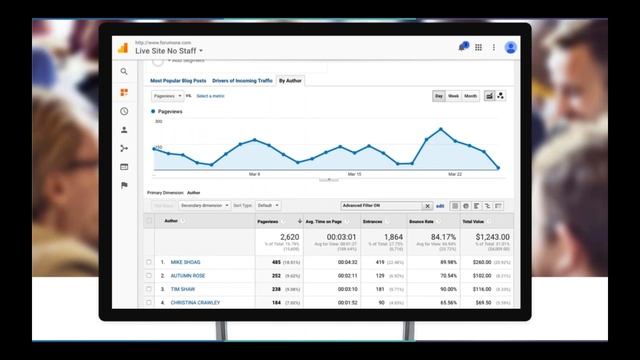Toggle the select-all checkbox in table header
Viewport: 640px width, 360px height.
[149, 221]
